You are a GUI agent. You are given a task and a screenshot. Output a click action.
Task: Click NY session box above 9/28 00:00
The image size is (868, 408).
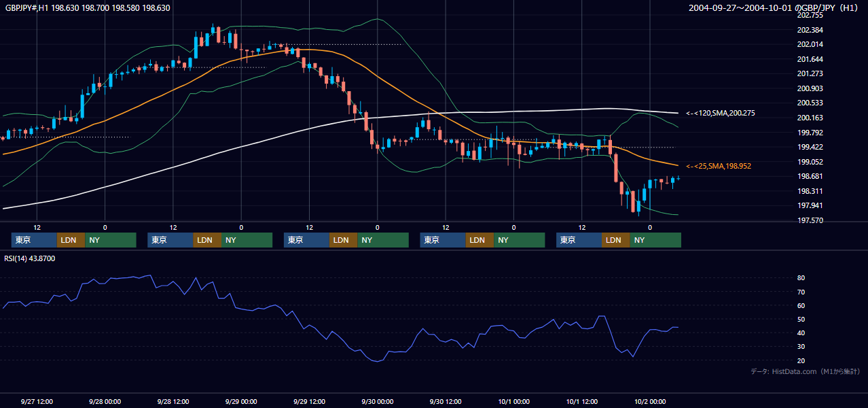111,240
